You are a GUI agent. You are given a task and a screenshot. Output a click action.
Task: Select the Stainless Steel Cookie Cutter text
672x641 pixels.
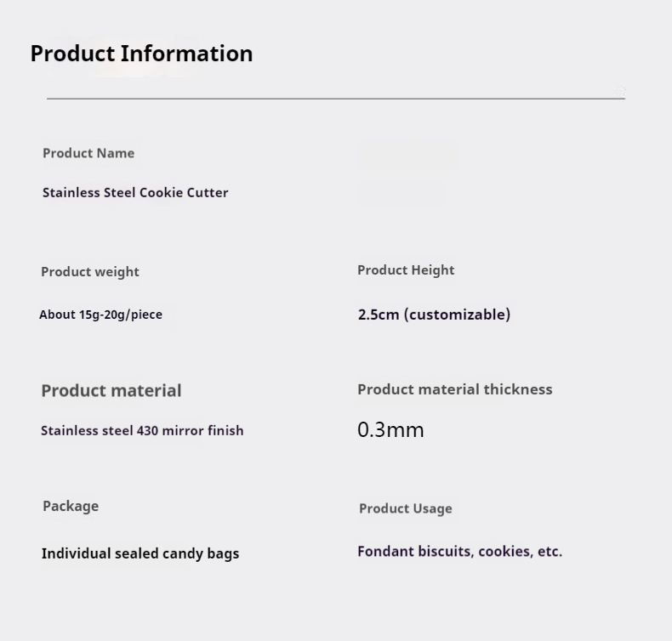[135, 193]
